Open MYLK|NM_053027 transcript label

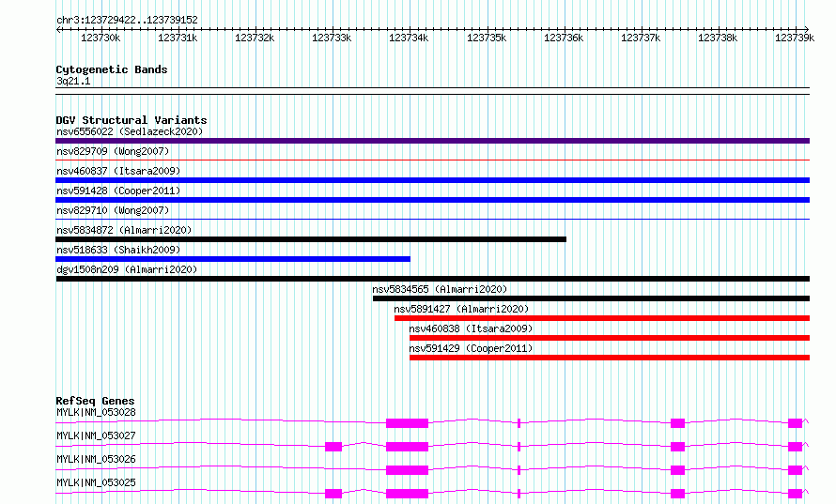tap(96, 435)
